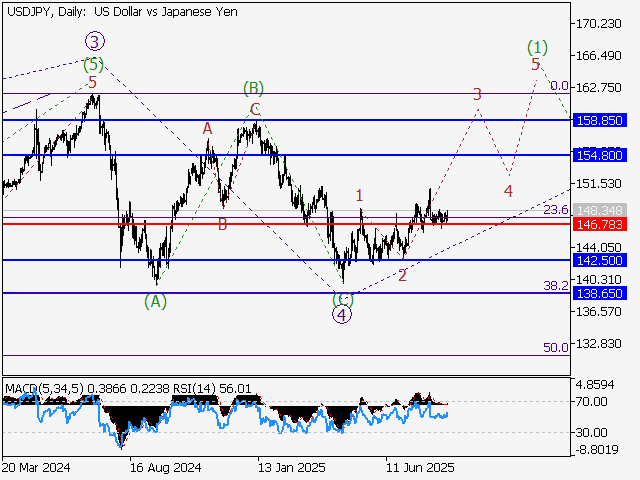Click the 138.650 blue price label

tap(600, 293)
